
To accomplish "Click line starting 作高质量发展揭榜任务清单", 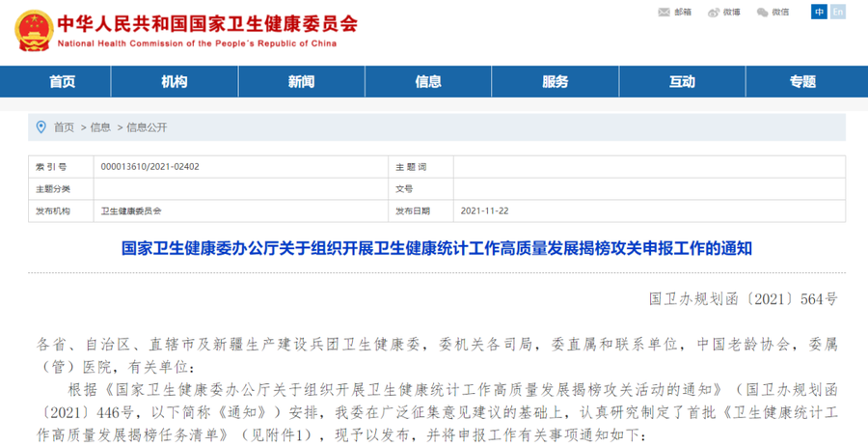I will 341,435.
